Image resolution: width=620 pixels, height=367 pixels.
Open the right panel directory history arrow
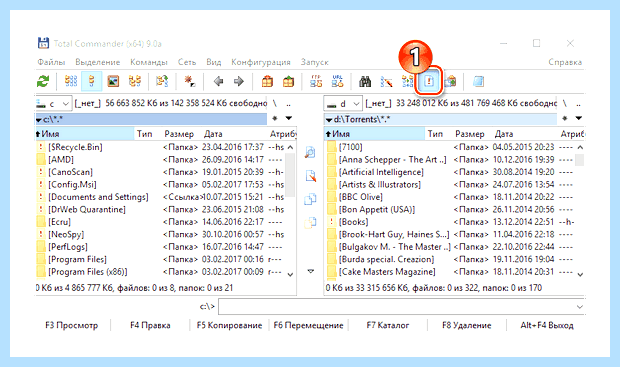(x=579, y=118)
